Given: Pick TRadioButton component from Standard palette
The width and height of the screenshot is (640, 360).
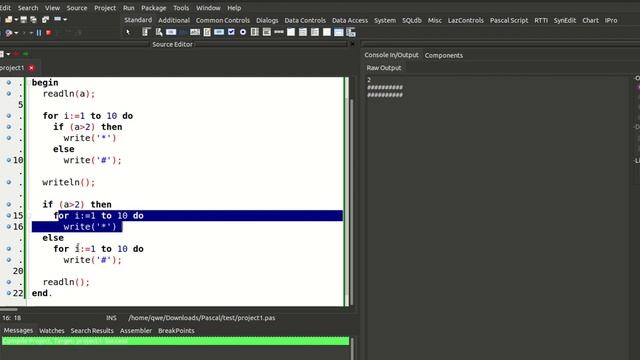Looking at the screenshot, I should [x=243, y=32].
